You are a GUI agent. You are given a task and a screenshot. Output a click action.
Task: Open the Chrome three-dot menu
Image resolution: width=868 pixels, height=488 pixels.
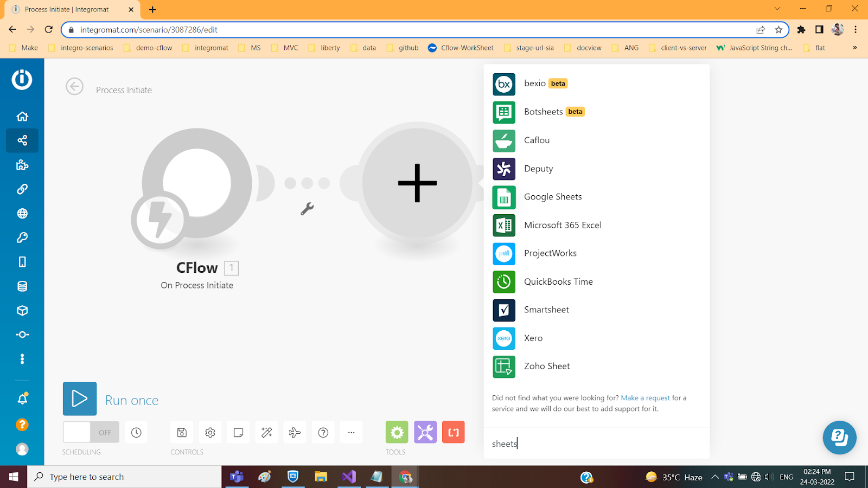[x=856, y=30]
